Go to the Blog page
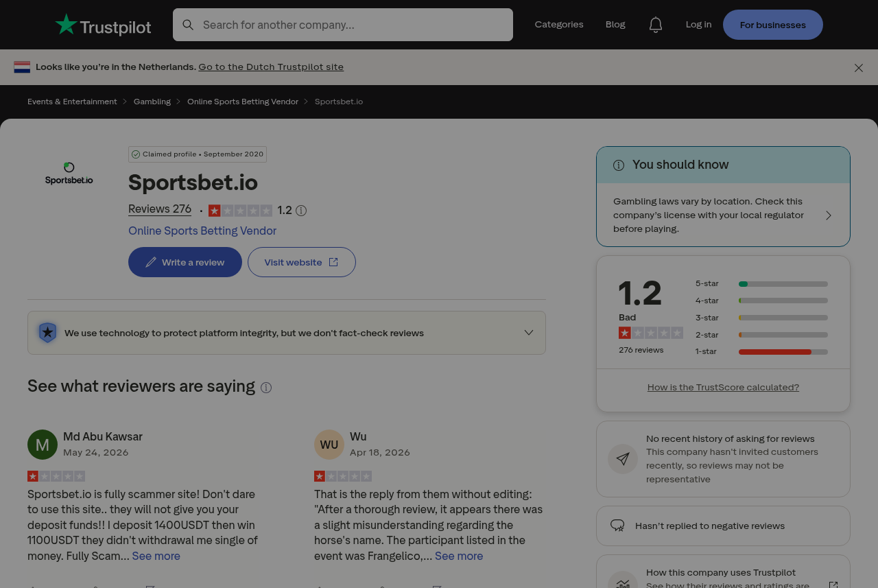Viewport: 878px width, 588px height. [x=615, y=25]
